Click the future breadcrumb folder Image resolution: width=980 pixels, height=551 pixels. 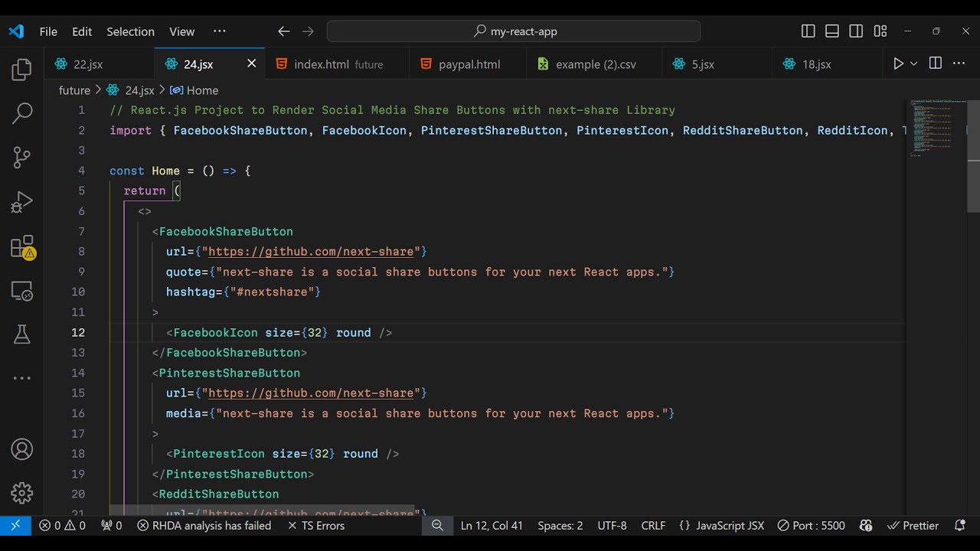click(x=74, y=90)
